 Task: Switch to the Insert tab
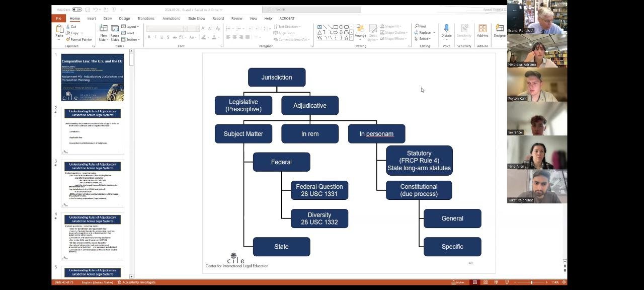[92, 19]
